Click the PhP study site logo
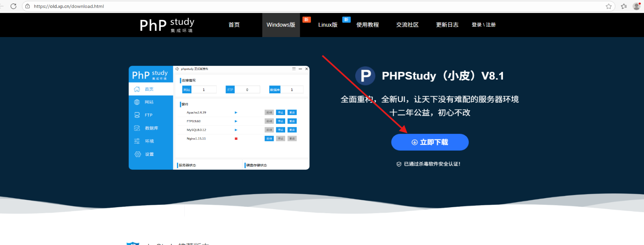The height and width of the screenshot is (245, 644). coord(167,25)
